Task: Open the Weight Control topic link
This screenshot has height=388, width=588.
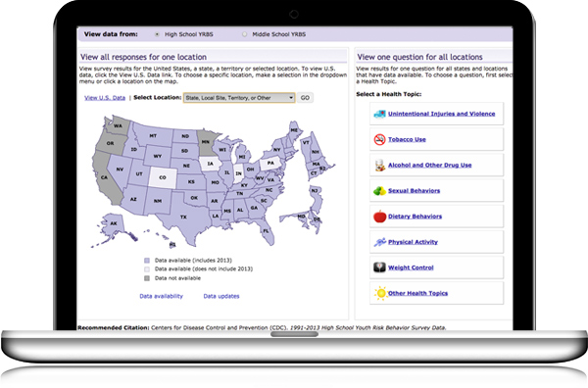Action: (x=411, y=267)
